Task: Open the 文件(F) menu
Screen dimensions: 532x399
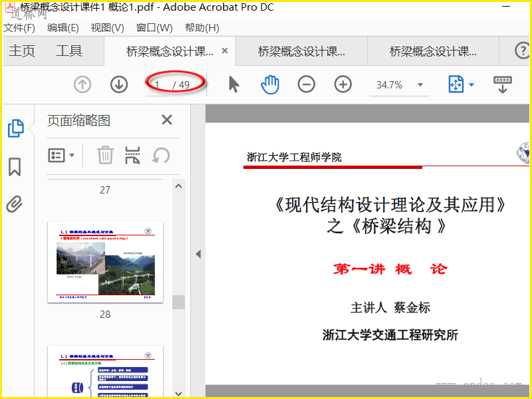Action: tap(19, 28)
